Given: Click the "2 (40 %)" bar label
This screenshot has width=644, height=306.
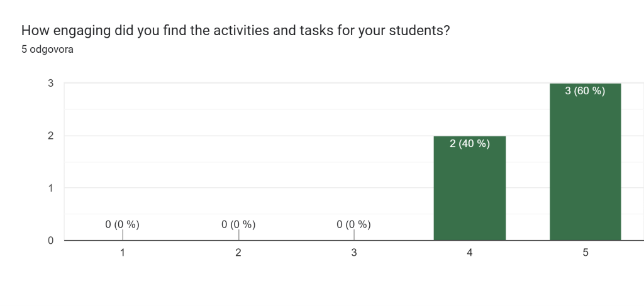Looking at the screenshot, I should [469, 143].
